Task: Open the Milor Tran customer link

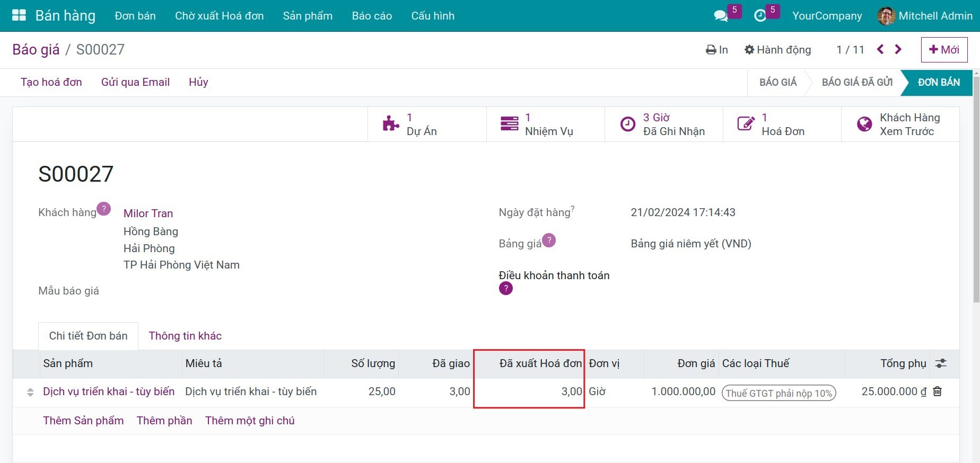Action: [148, 213]
